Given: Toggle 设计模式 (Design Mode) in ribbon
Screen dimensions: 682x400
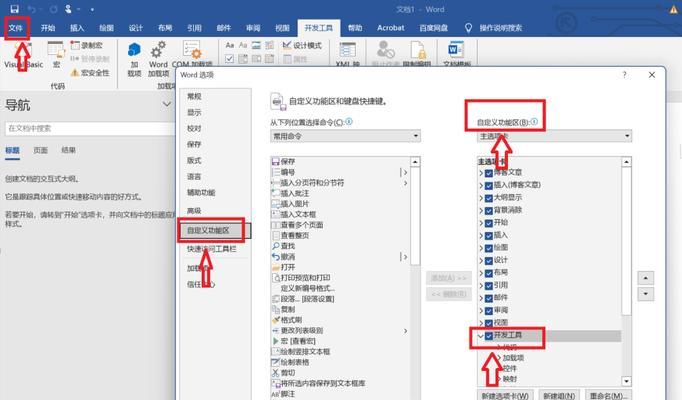Looking at the screenshot, I should pyautogui.click(x=302, y=45).
